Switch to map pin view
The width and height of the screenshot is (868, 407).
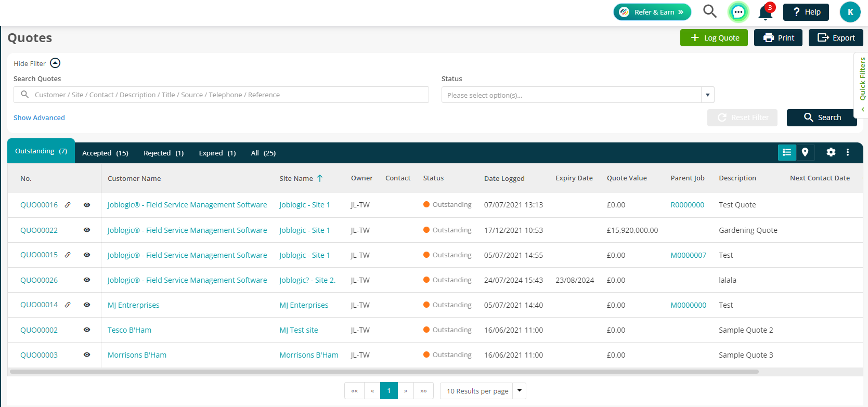click(x=805, y=152)
